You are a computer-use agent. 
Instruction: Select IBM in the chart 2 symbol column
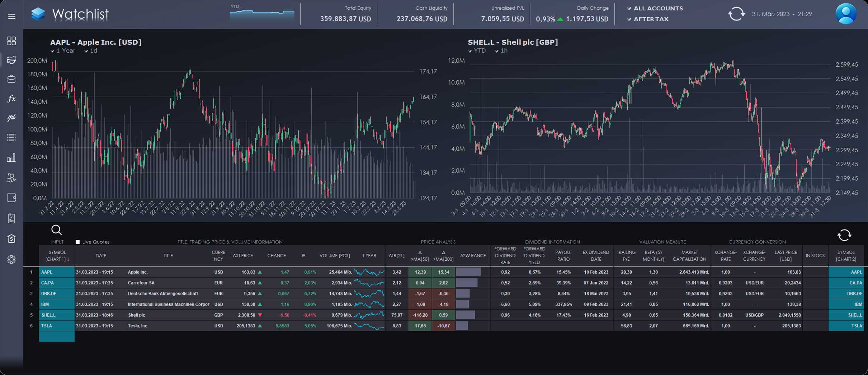pyautogui.click(x=846, y=304)
